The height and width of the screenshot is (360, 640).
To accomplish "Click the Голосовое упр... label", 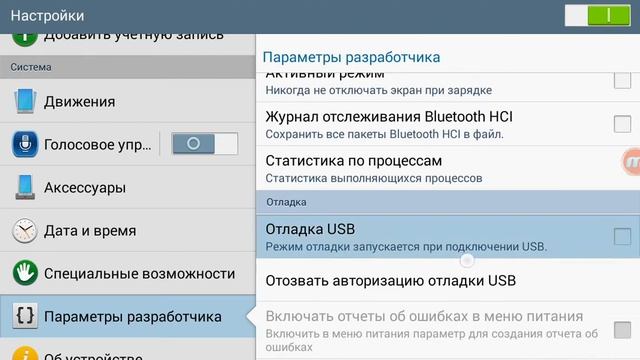I will pyautogui.click(x=98, y=144).
